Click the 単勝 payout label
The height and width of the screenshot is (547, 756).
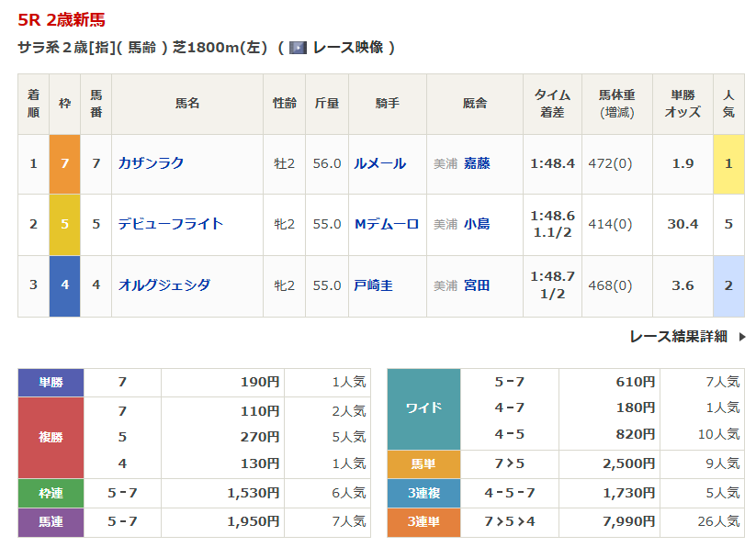[51, 382]
